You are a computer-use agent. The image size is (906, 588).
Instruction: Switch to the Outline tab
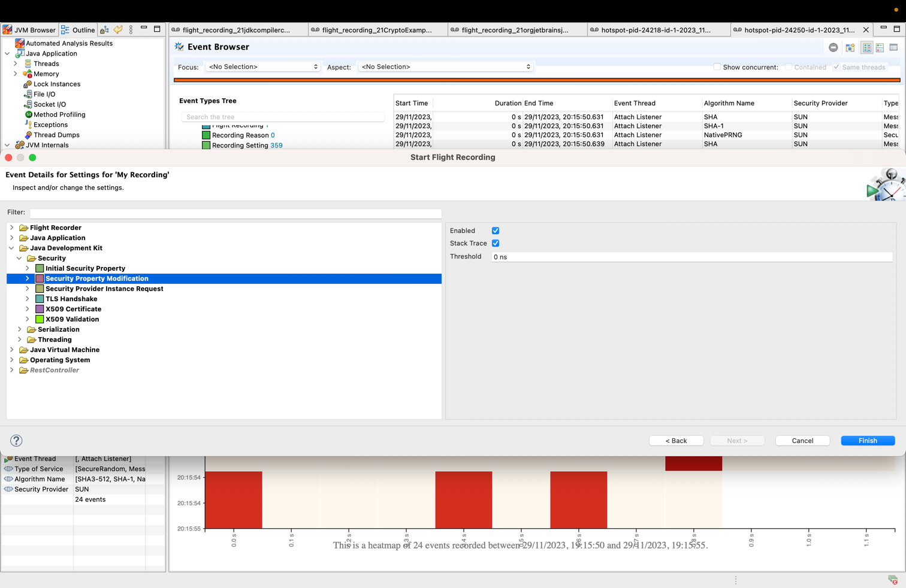click(x=78, y=30)
